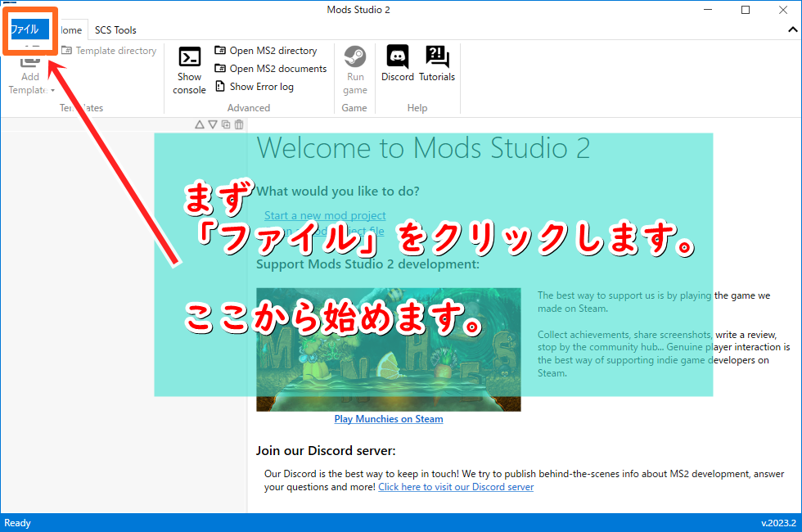Image resolution: width=802 pixels, height=532 pixels.
Task: Click Start a new mod project
Action: [x=324, y=214]
